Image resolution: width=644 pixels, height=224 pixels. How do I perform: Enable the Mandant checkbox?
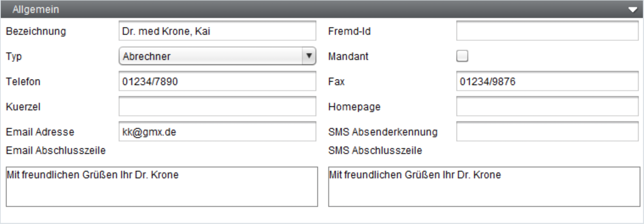tap(462, 56)
